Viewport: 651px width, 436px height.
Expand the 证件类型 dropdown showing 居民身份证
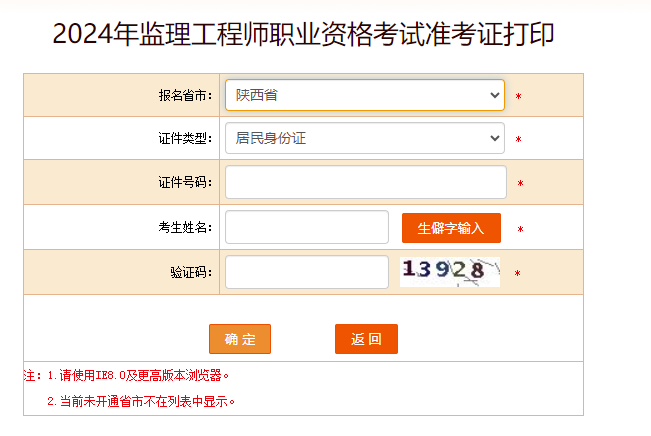click(364, 138)
